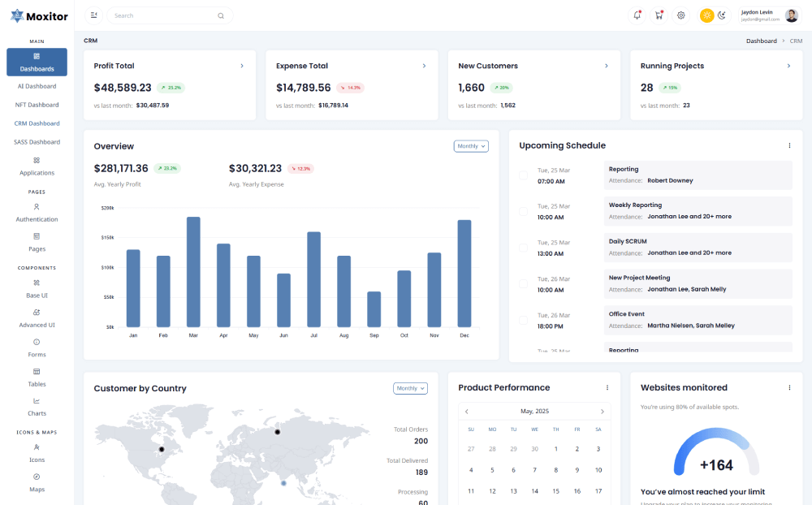Click the sidebar collapse menu icon

(94, 15)
